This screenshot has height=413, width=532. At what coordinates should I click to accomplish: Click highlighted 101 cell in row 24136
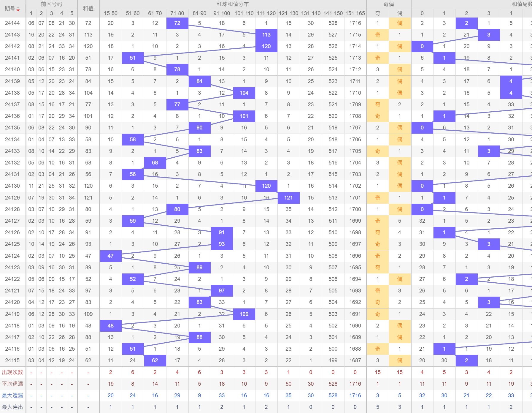(244, 116)
